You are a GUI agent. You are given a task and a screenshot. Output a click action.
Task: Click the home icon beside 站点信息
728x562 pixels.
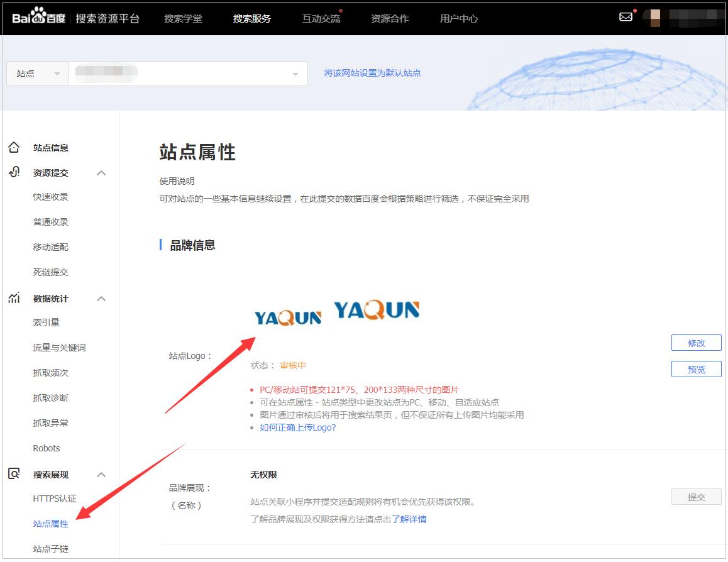14,148
